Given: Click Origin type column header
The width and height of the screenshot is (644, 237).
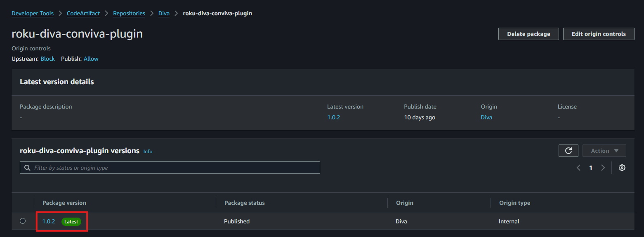Looking at the screenshot, I should tap(515, 203).
